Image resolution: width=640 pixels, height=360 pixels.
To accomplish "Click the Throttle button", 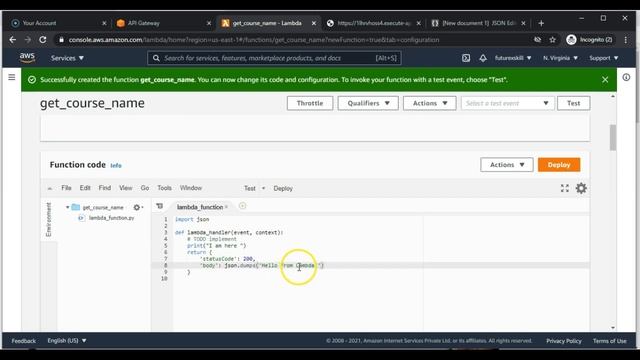I will [310, 103].
